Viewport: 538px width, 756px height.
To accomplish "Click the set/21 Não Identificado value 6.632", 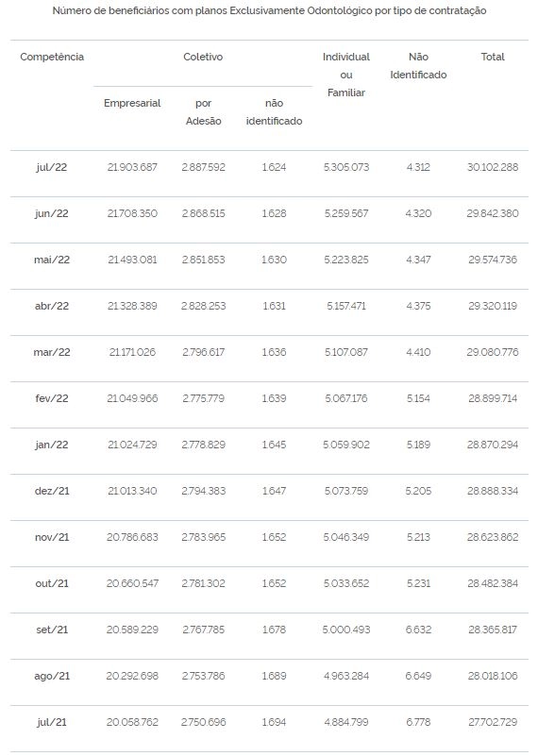I will tap(418, 630).
